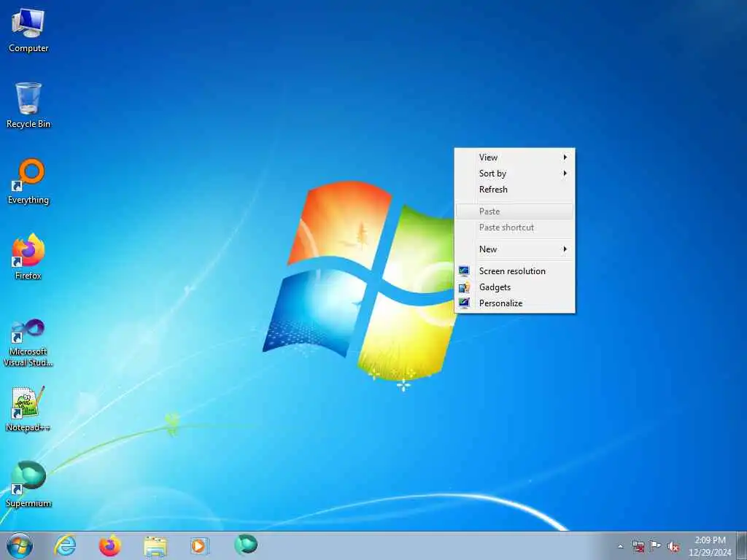Screen dimensions: 747x560
Task: Open Gadgets from the context menu
Action: click(514, 287)
